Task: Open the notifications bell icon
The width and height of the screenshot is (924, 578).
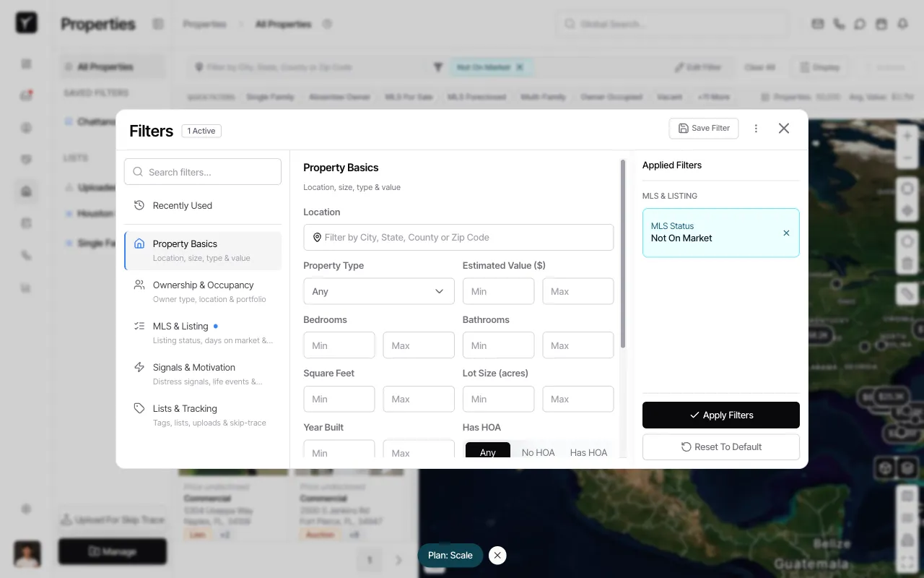Action: pos(902,24)
